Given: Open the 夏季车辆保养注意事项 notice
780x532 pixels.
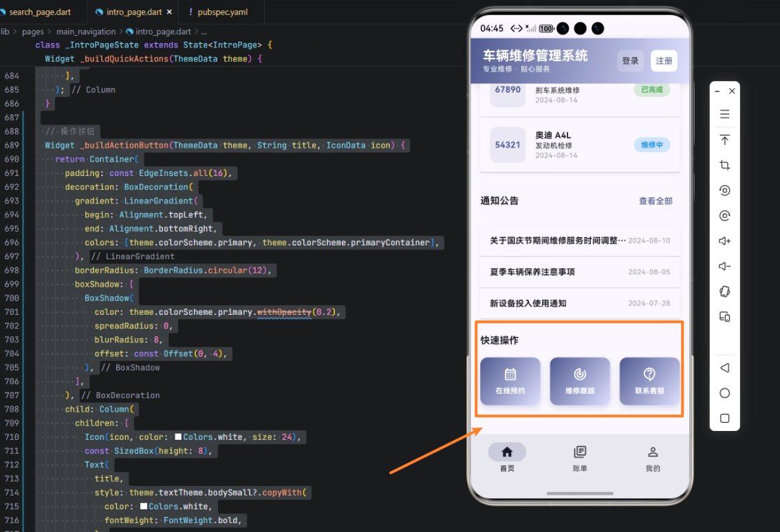Looking at the screenshot, I should pyautogui.click(x=580, y=272).
